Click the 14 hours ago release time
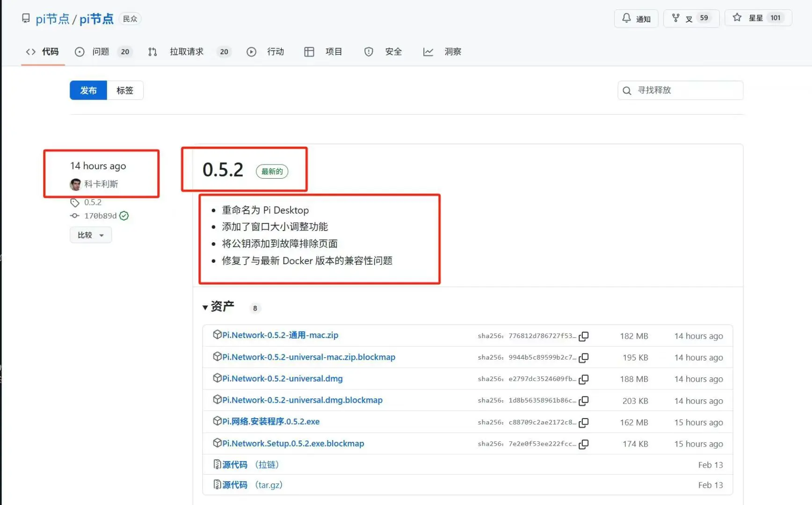Image resolution: width=812 pixels, height=505 pixels. pyautogui.click(x=98, y=166)
